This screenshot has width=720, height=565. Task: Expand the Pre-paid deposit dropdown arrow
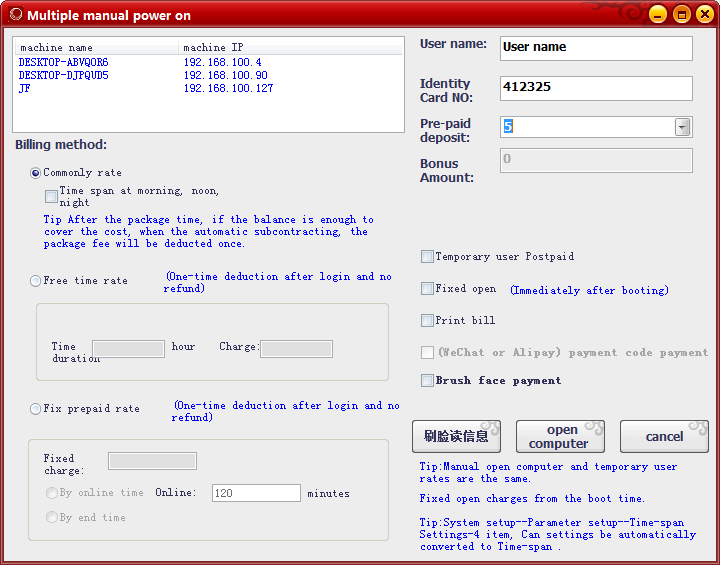pyautogui.click(x=682, y=127)
